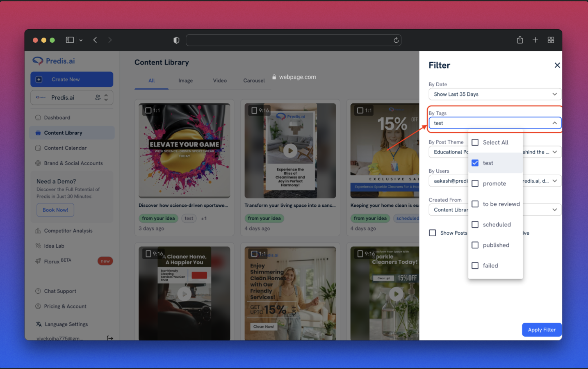588x369 pixels.
Task: Click the Predis.ai logo
Action: coord(53,61)
